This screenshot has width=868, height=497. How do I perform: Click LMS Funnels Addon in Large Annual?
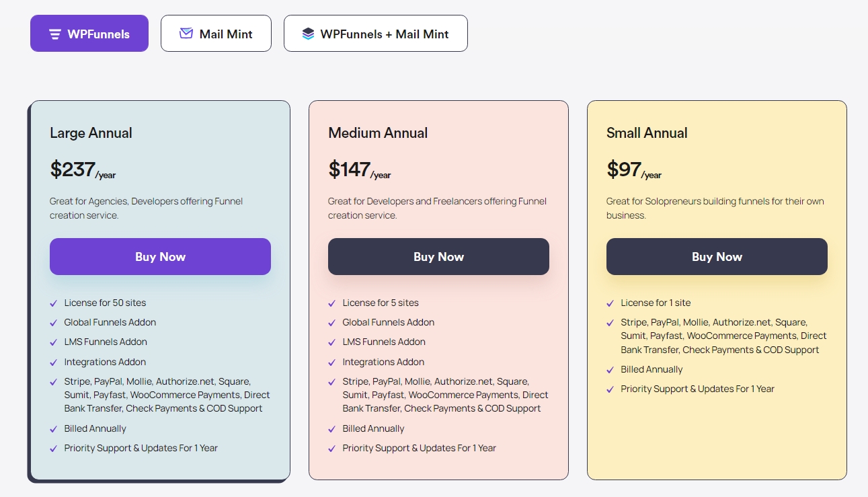click(106, 342)
